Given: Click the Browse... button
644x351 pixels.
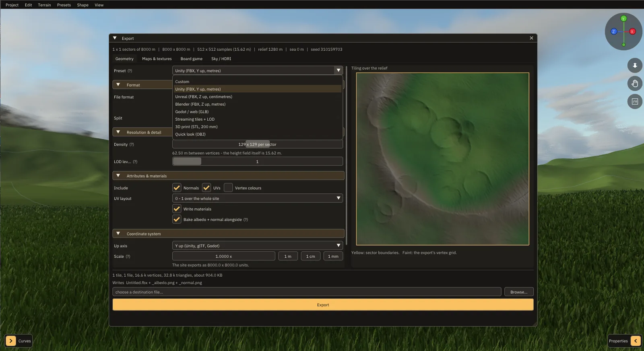Looking at the screenshot, I should 519,292.
